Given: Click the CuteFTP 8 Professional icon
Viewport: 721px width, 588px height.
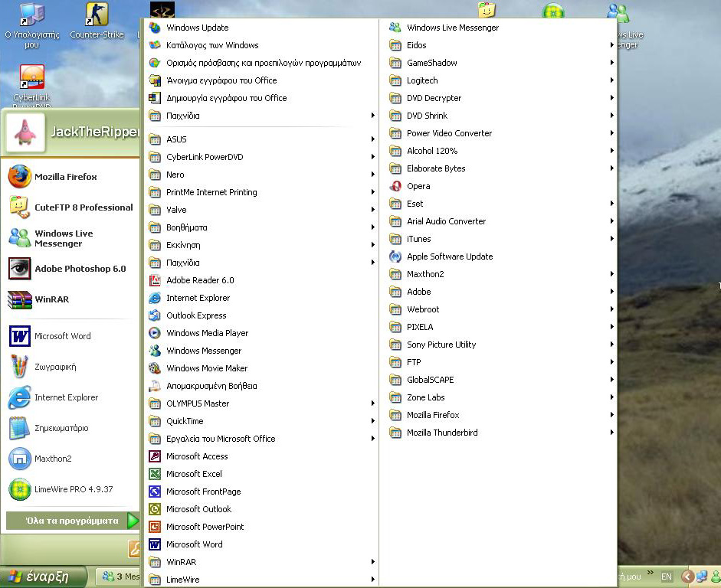Looking at the screenshot, I should coord(20,207).
